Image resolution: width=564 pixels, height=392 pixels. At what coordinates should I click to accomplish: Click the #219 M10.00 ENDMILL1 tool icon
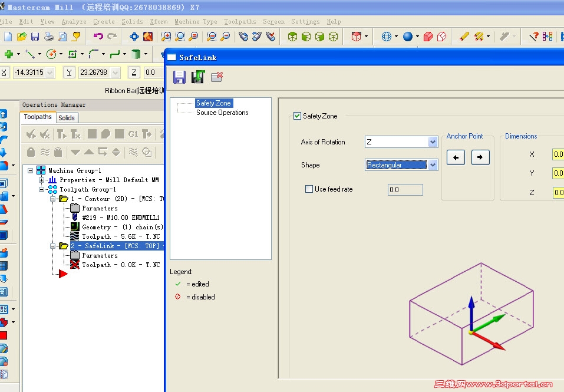pos(75,217)
